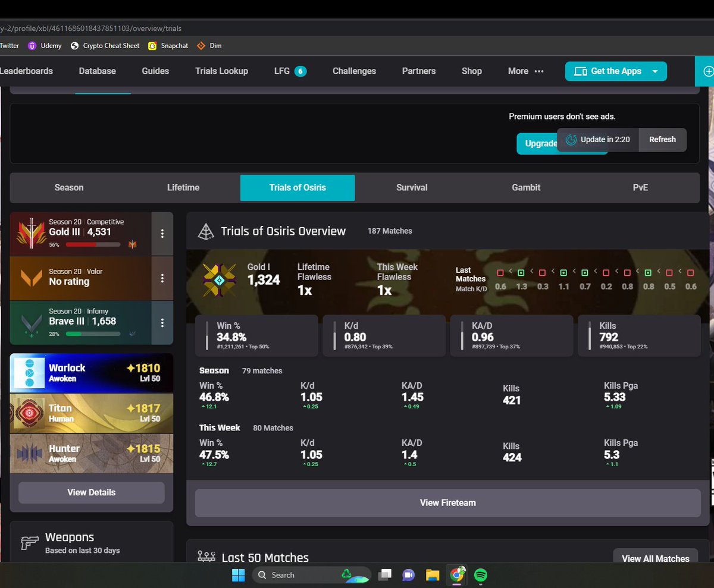This screenshot has width=714, height=588.
Task: Switch to the Survival tab
Action: coord(412,187)
